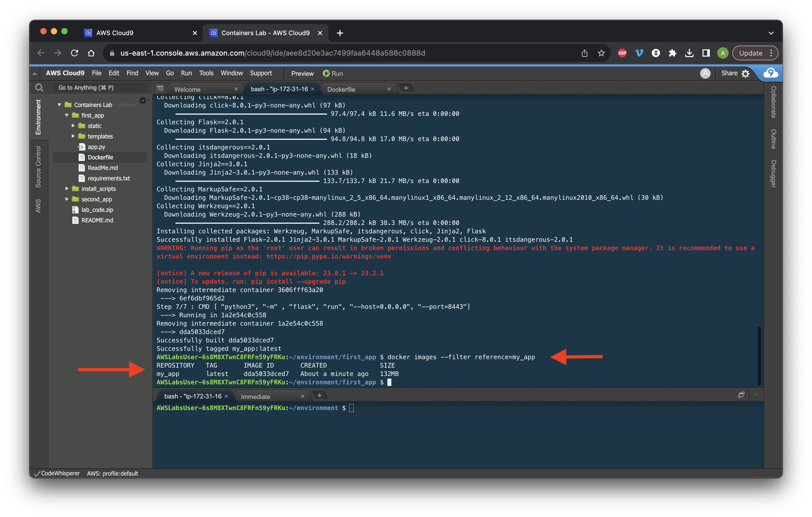The height and width of the screenshot is (517, 812).
Task: Click the terminal vertical scrollbar
Action: [759, 356]
